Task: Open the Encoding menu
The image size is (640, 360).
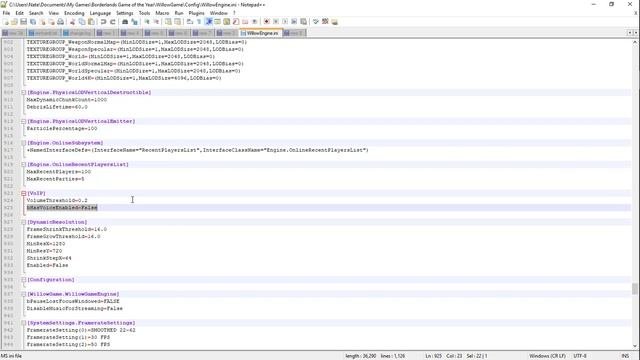Action: (74, 13)
